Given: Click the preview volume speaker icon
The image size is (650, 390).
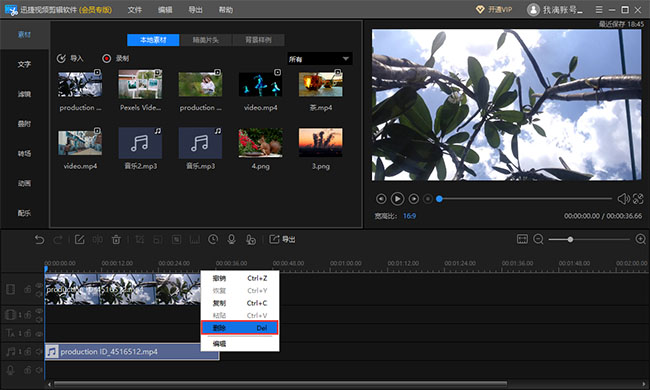Looking at the screenshot, I should point(623,199).
